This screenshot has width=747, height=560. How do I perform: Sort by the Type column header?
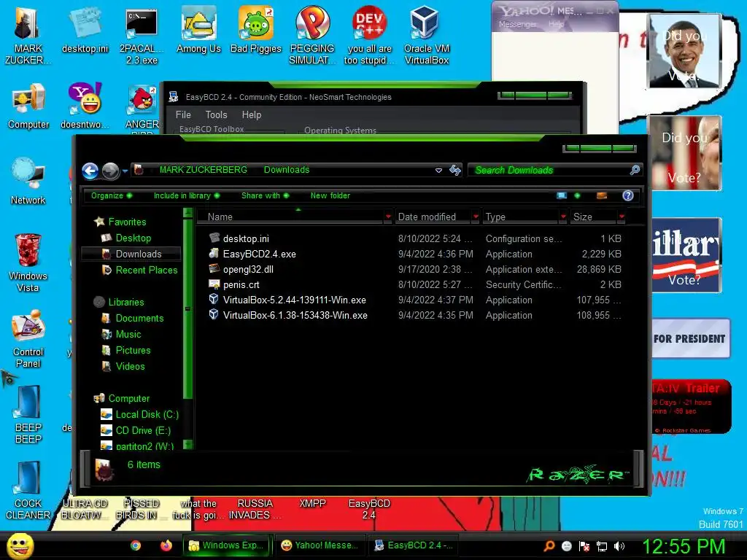(x=519, y=217)
